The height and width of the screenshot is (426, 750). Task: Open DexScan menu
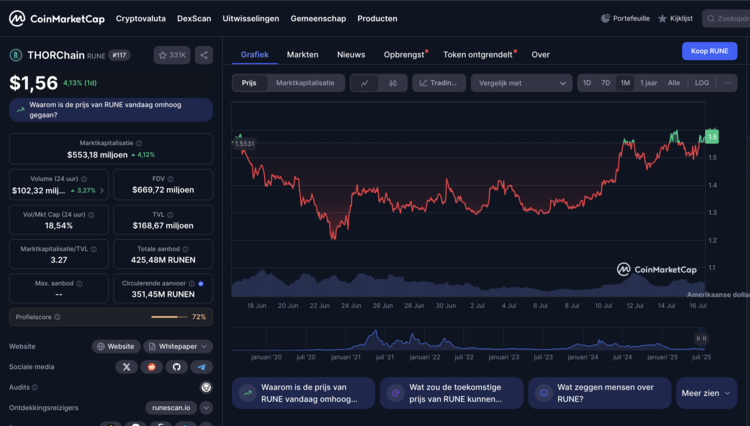[194, 19]
